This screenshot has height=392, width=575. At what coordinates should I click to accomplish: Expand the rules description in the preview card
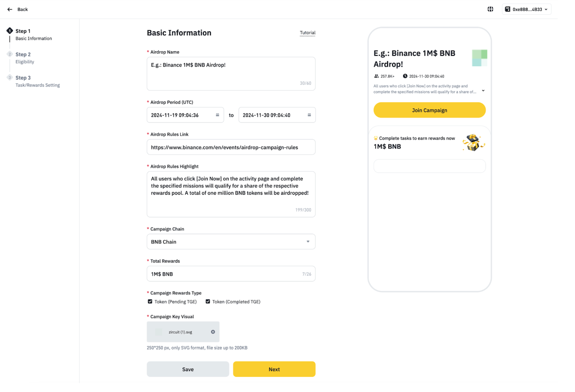pos(483,90)
